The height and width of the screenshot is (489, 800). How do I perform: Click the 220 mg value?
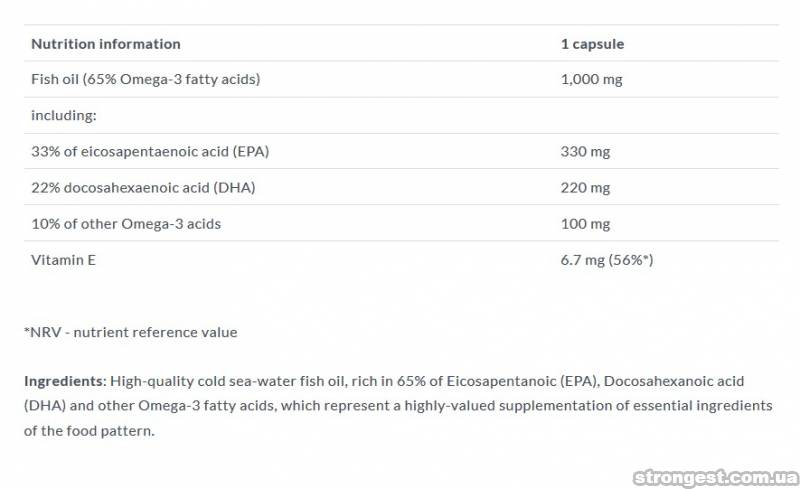pos(585,188)
